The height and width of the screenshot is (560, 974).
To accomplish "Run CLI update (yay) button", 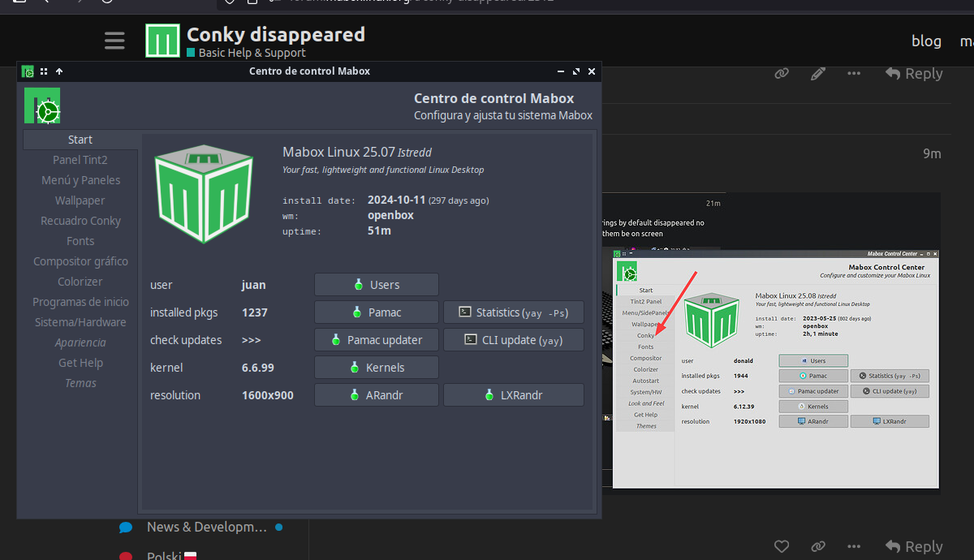I will 513,340.
